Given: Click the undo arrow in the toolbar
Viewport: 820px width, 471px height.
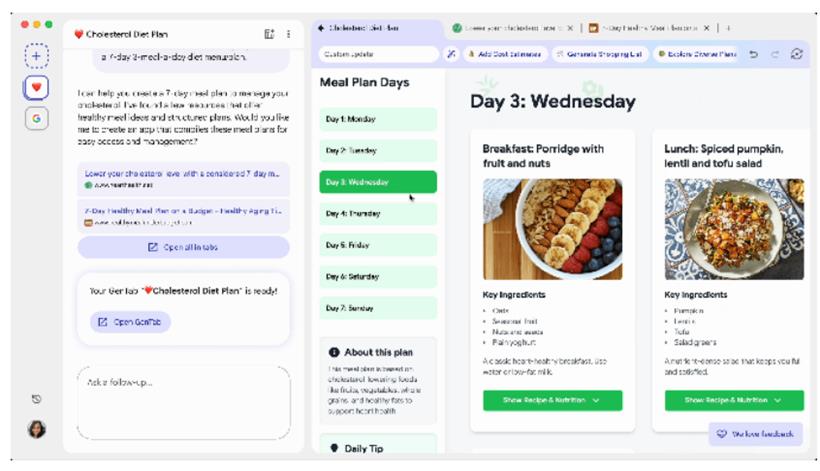Looking at the screenshot, I should click(753, 54).
